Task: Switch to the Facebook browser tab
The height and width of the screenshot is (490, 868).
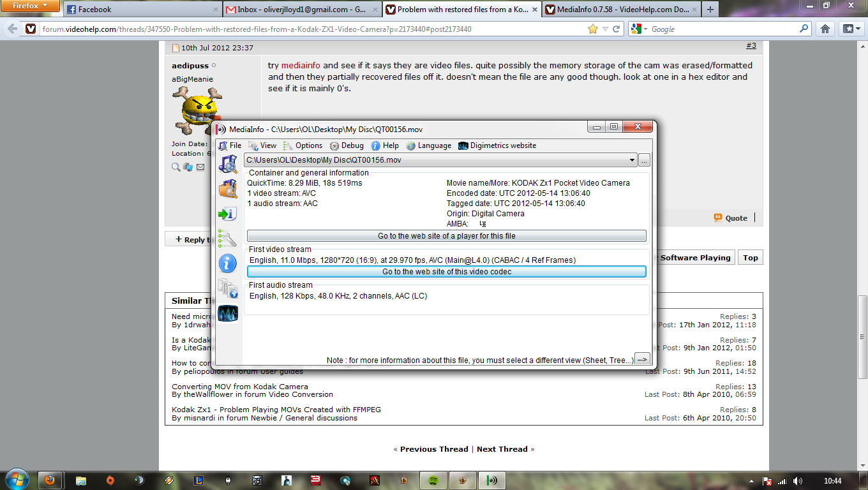Action: tap(142, 10)
